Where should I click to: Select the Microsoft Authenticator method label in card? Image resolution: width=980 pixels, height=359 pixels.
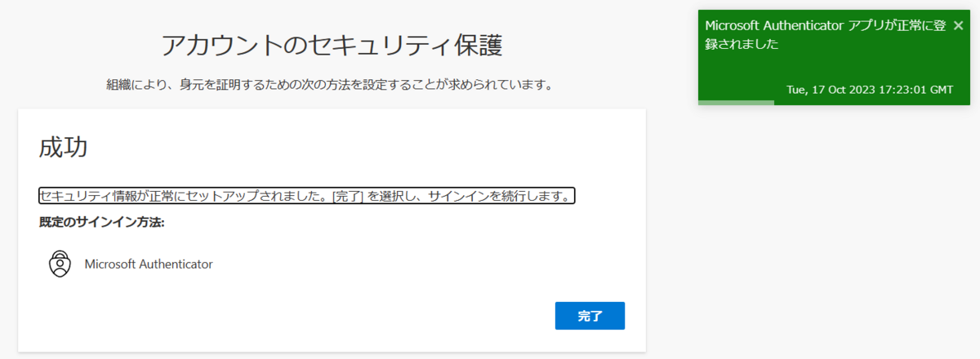pos(149,264)
